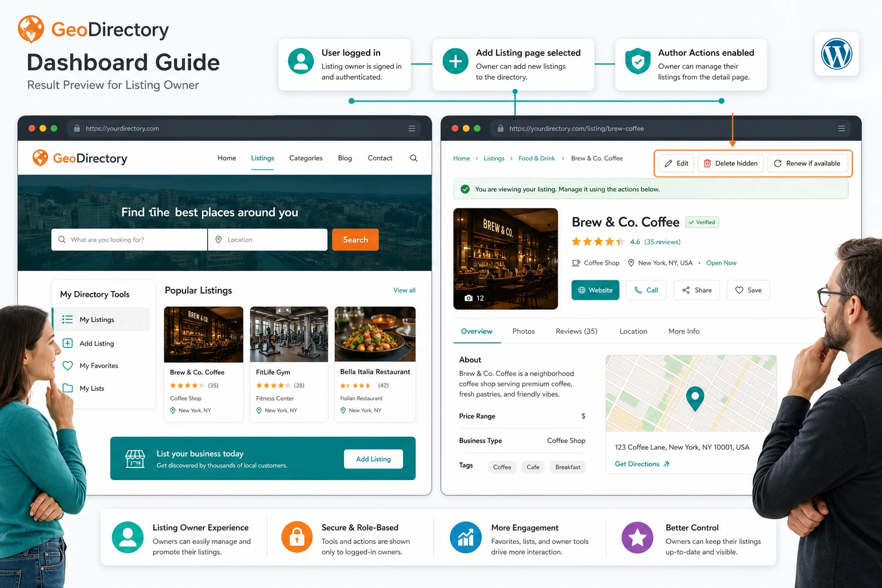Click the Listing Owner Experience person icon
882x588 pixels.
[127, 537]
